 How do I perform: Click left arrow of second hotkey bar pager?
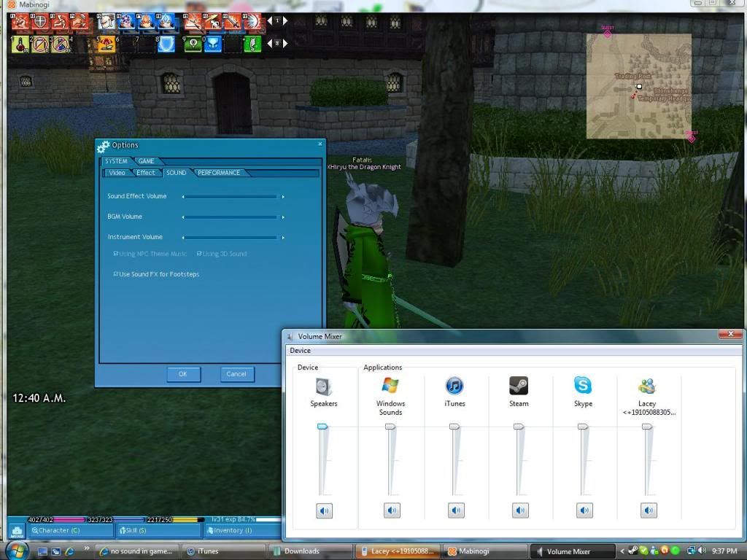click(268, 44)
